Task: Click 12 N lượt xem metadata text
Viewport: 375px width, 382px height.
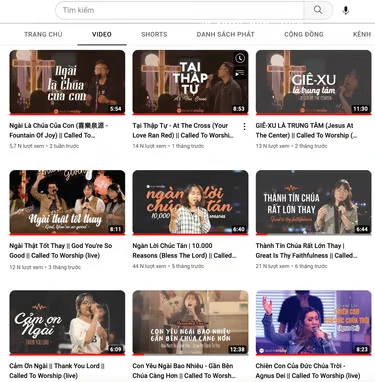Action: [x=26, y=267]
